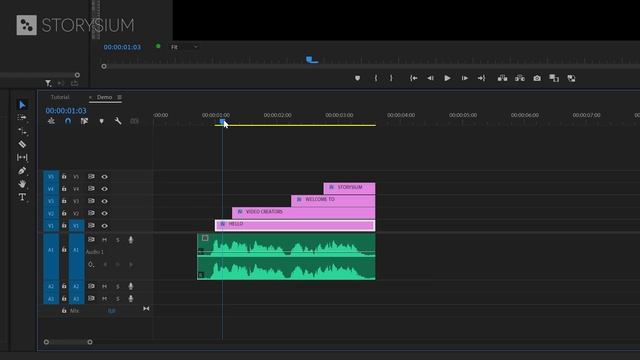This screenshot has height=360, width=640.
Task: Lock the A1 audio track
Action: [x=64, y=249]
